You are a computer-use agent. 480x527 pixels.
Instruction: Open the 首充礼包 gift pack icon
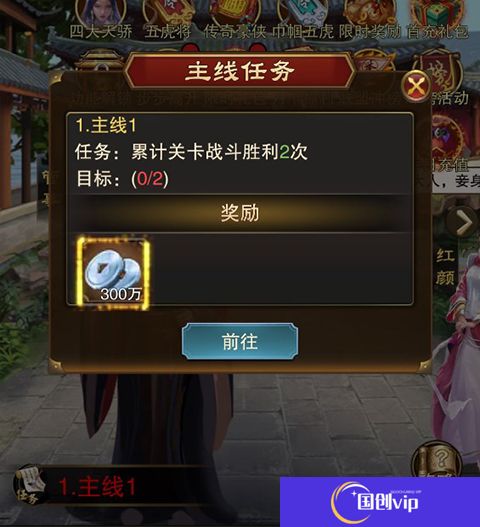(x=438, y=18)
